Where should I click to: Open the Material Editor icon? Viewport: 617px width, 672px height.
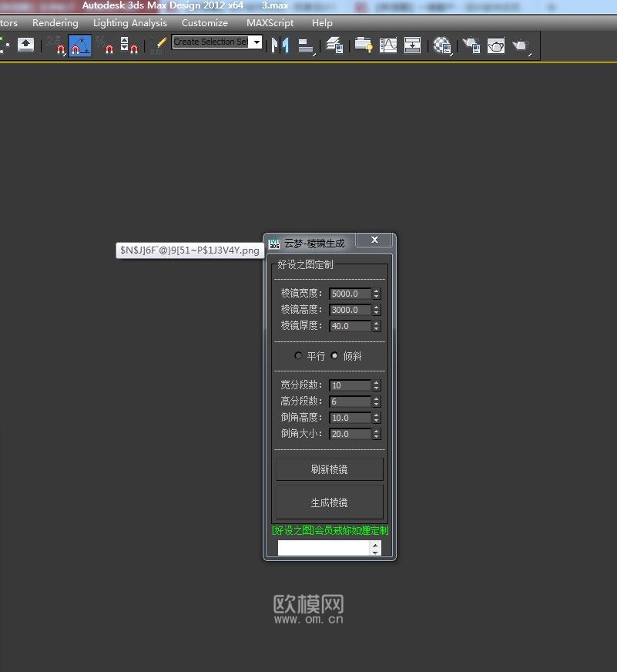pos(442,45)
